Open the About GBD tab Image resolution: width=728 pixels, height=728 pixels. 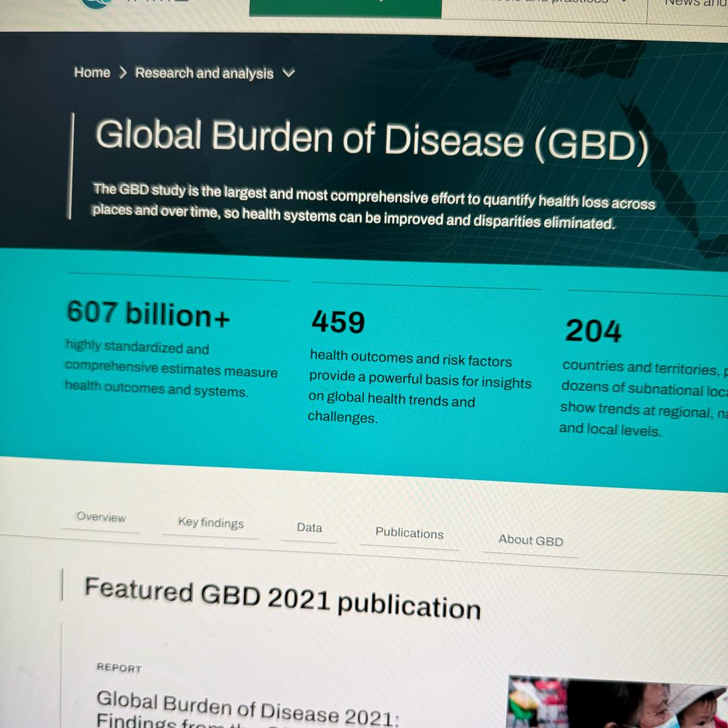pos(530,540)
